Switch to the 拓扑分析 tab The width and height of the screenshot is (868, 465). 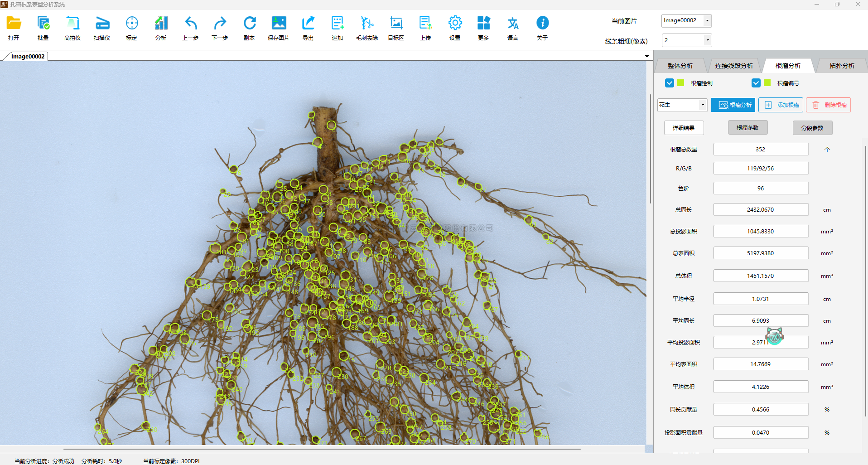[842, 66]
